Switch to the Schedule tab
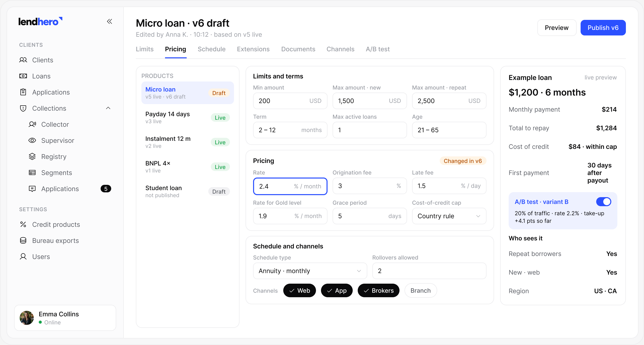This screenshot has height=345, width=644. tap(212, 49)
